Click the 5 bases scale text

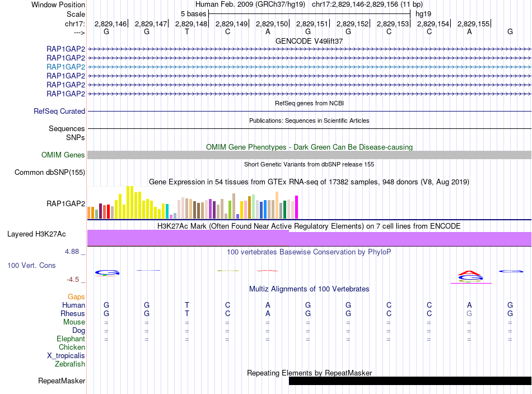coord(193,14)
